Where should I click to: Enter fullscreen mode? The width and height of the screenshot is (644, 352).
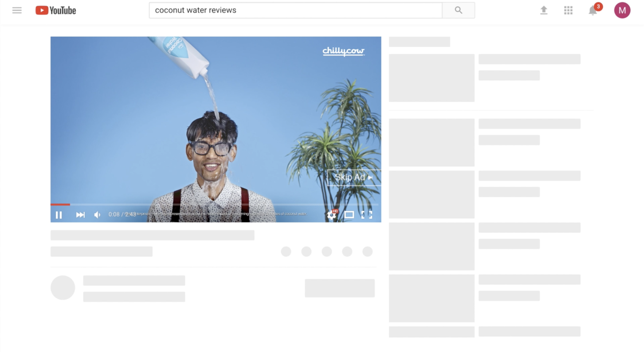pos(367,215)
